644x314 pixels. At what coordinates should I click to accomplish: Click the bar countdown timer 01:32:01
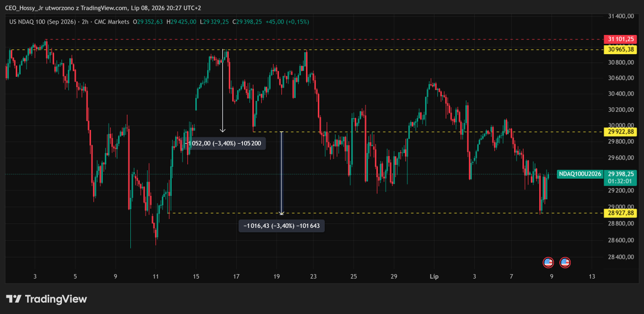tap(621, 181)
